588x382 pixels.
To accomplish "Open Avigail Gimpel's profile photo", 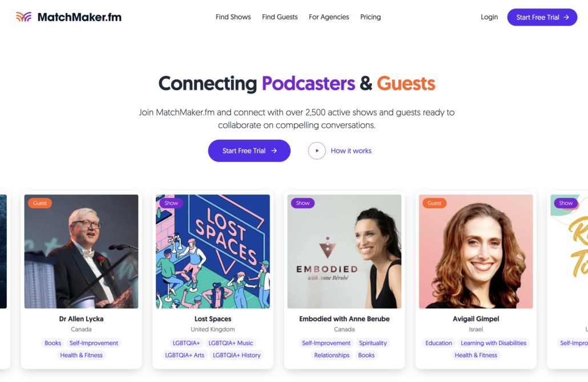I will point(476,251).
